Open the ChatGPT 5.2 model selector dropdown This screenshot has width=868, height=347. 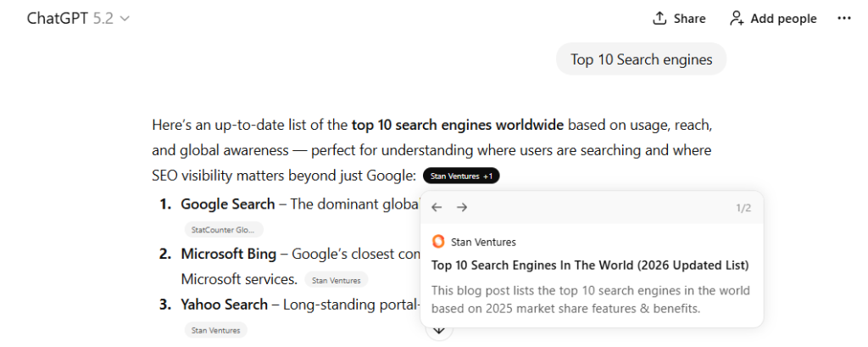tap(78, 18)
